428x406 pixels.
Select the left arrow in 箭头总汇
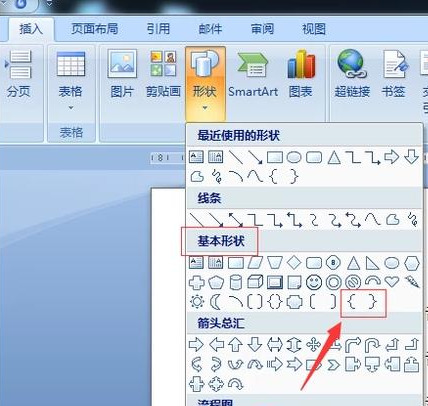tap(216, 345)
